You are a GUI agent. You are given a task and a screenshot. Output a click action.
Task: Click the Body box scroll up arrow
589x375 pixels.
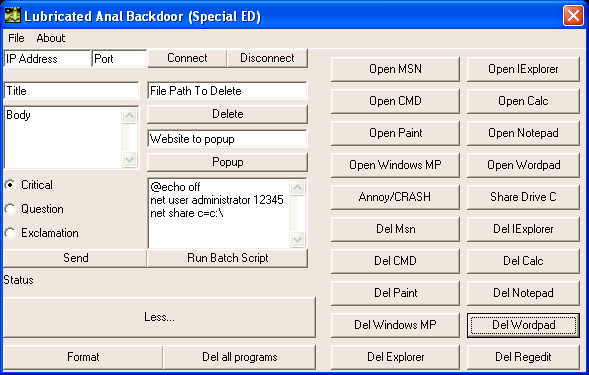tap(130, 115)
